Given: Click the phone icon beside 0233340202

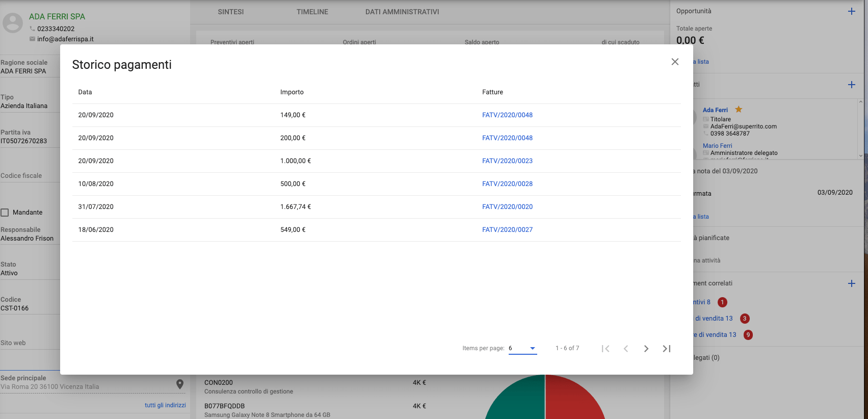Looking at the screenshot, I should (x=33, y=29).
